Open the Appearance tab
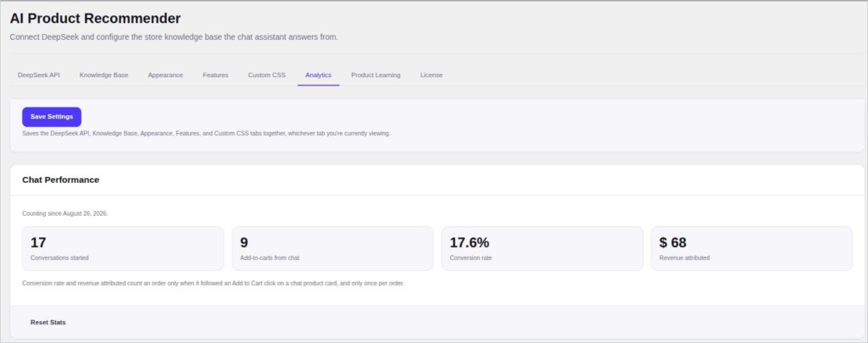The image size is (868, 343). tap(165, 75)
